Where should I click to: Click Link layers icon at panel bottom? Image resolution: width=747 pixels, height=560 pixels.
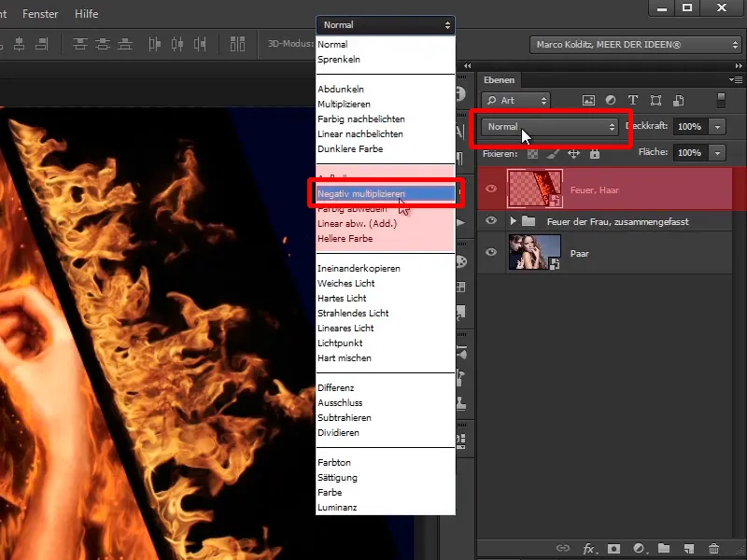(x=563, y=549)
